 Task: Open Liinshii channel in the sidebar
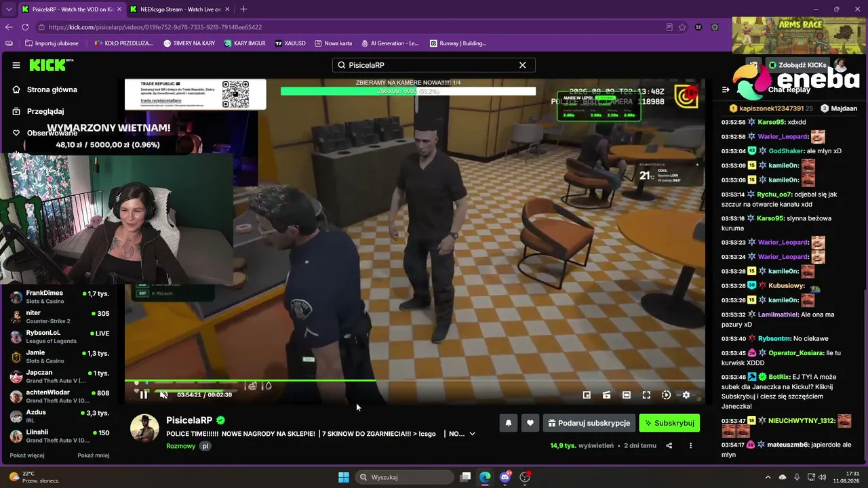point(60,436)
